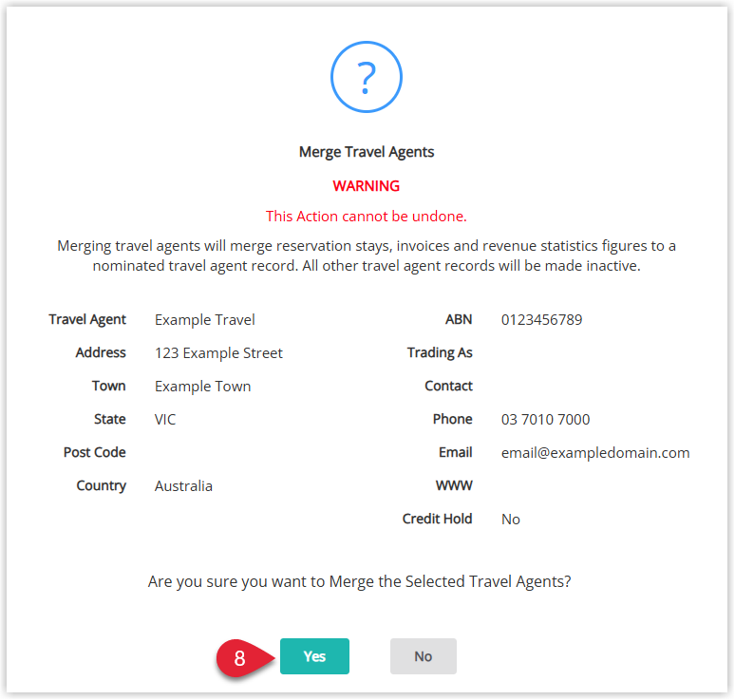This screenshot has height=700, width=735.
Task: Click the 'Address' field label
Action: tap(101, 352)
